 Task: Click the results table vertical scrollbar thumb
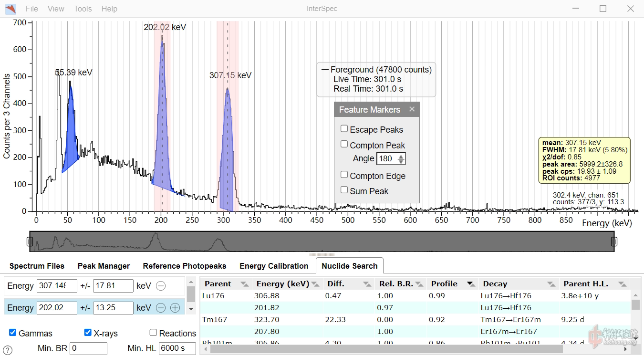[635, 304]
